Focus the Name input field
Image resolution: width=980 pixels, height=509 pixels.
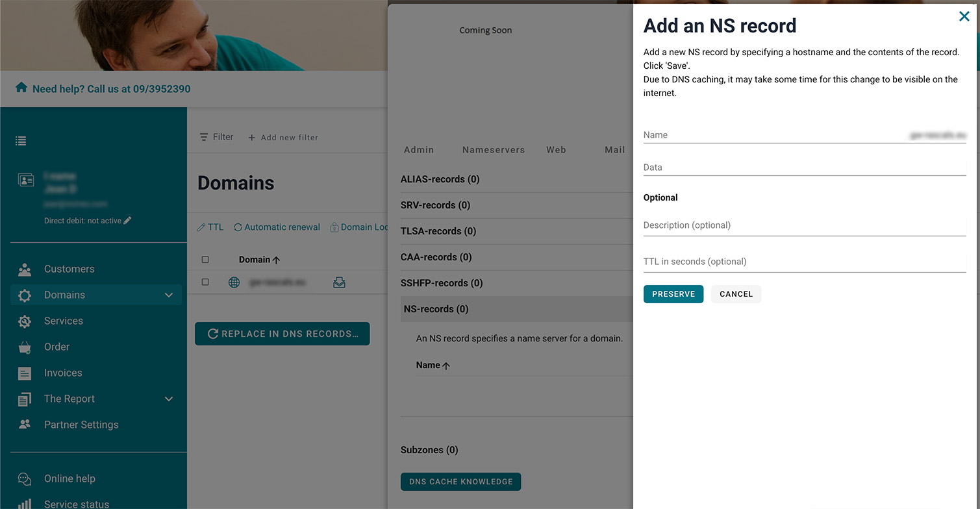pos(805,135)
